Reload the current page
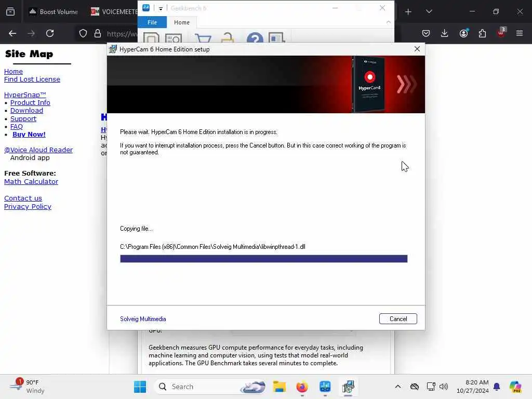 point(50,33)
